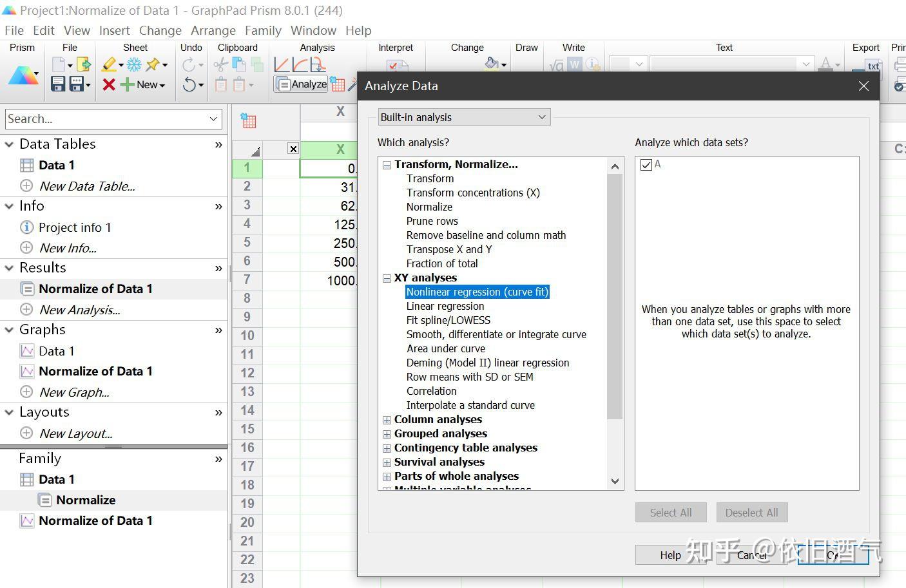Open the Search box dropdown arrow
The width and height of the screenshot is (906, 588).
click(x=213, y=119)
